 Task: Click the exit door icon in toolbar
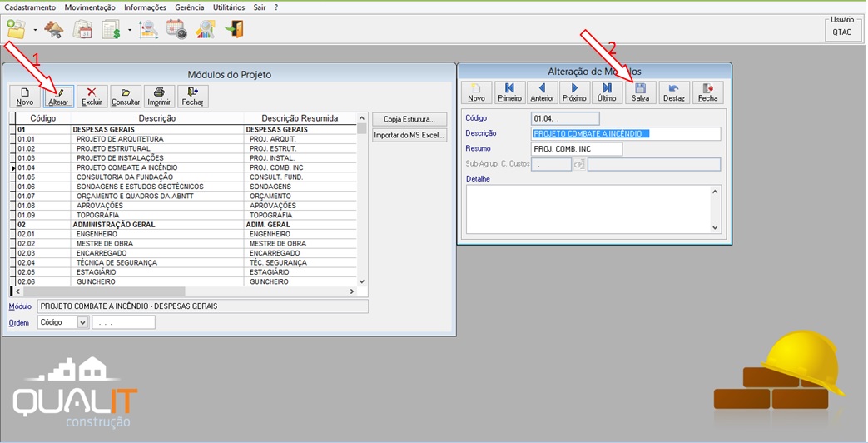point(234,29)
